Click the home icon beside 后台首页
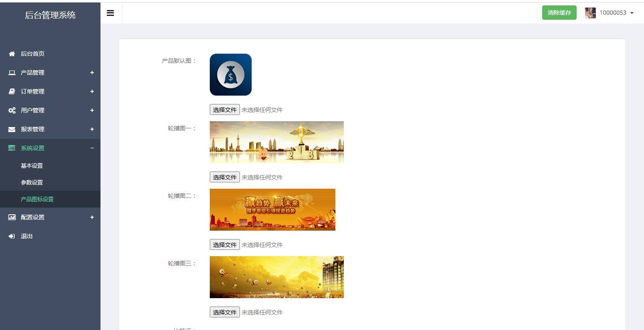The image size is (644, 330). pos(11,53)
